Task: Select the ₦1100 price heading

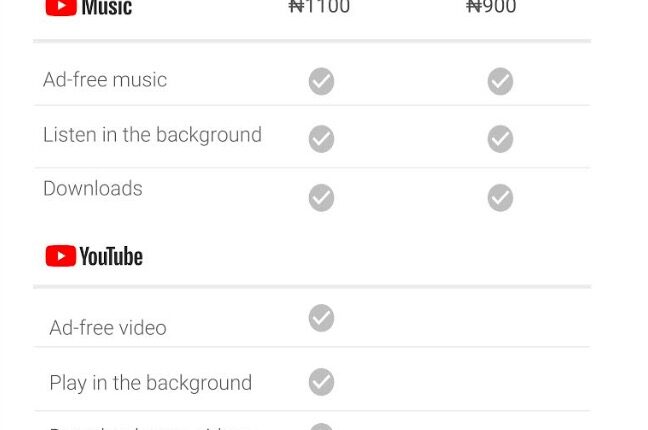Action: coord(319,7)
